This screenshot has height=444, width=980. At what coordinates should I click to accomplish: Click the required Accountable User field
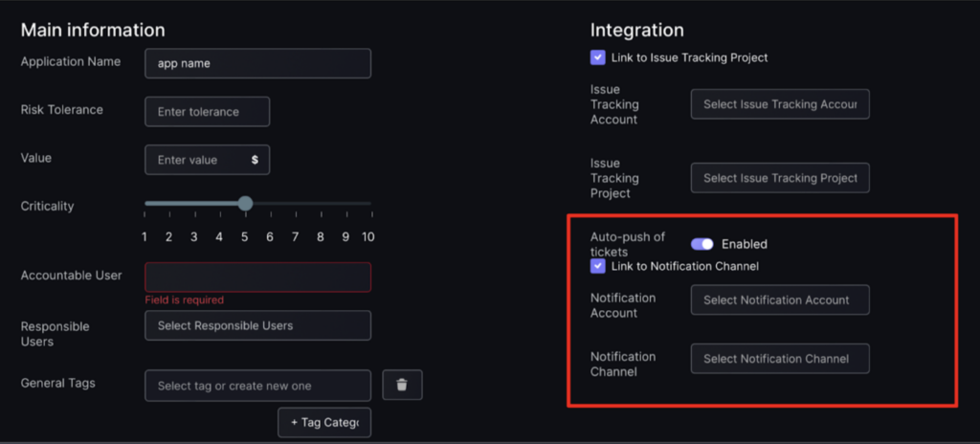(257, 277)
